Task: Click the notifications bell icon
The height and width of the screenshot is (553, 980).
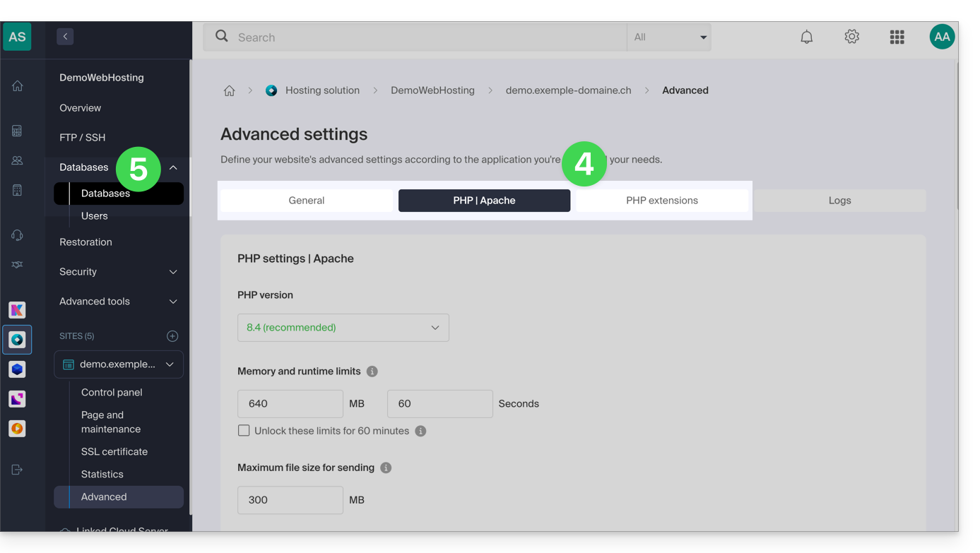Action: click(806, 37)
